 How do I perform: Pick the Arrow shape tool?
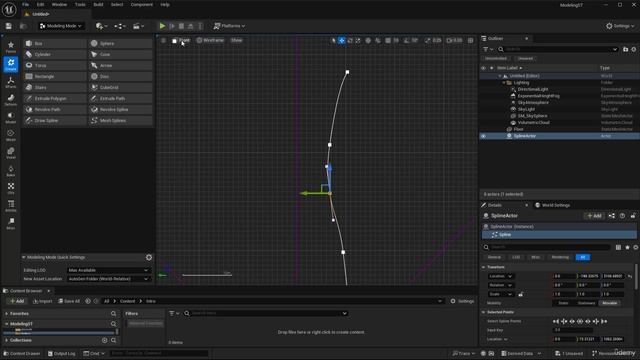pos(120,65)
